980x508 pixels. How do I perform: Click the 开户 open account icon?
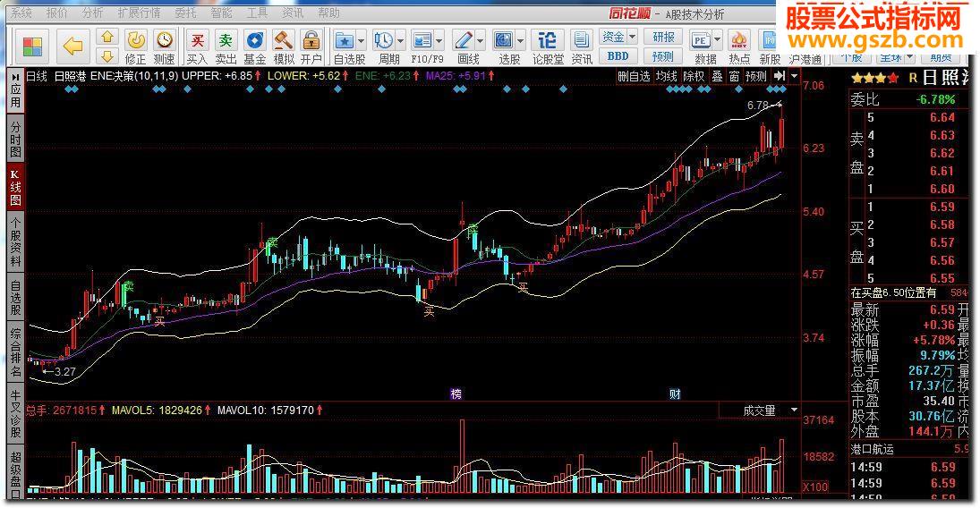pos(311,47)
